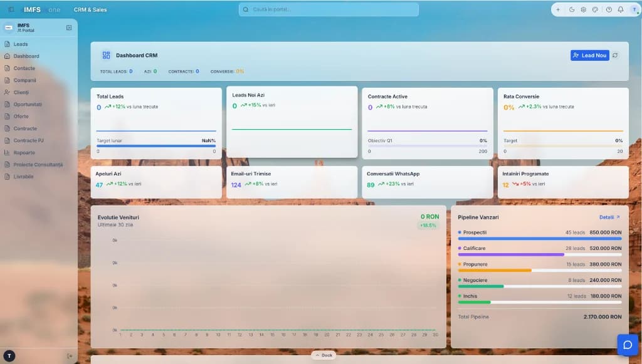The image size is (642, 364).
Task: Click the +18.5% badge in Evolutie Venituri
Action: click(x=428, y=226)
